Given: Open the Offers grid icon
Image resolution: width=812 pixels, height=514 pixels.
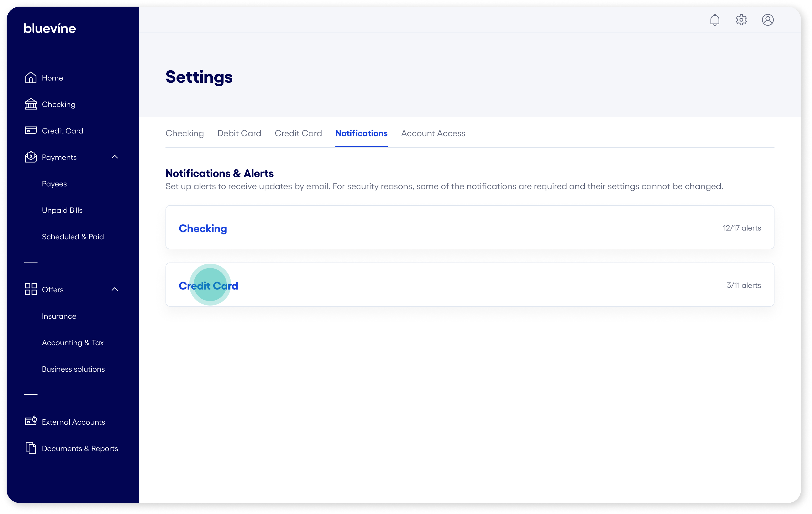Looking at the screenshot, I should pos(30,289).
